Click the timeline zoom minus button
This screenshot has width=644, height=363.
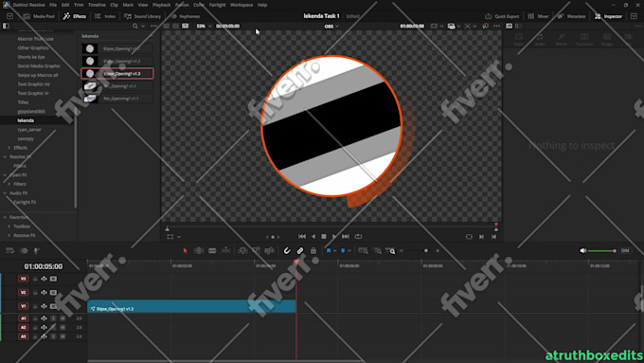(x=402, y=250)
